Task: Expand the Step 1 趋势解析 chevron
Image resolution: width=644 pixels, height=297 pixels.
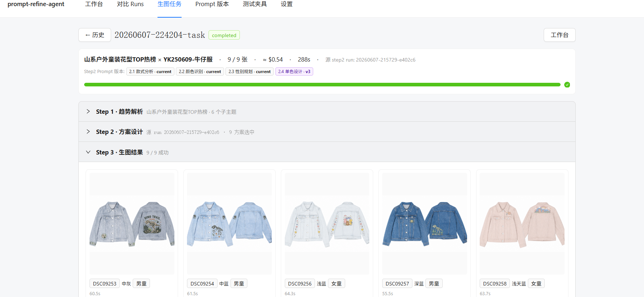Action: click(88, 112)
